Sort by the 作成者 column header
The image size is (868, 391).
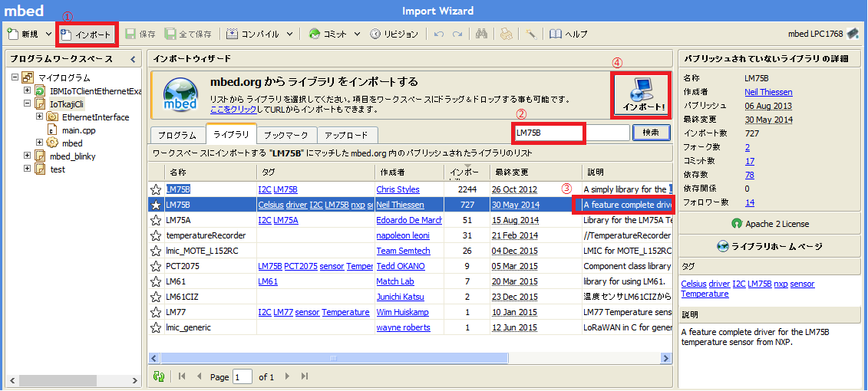(x=408, y=172)
